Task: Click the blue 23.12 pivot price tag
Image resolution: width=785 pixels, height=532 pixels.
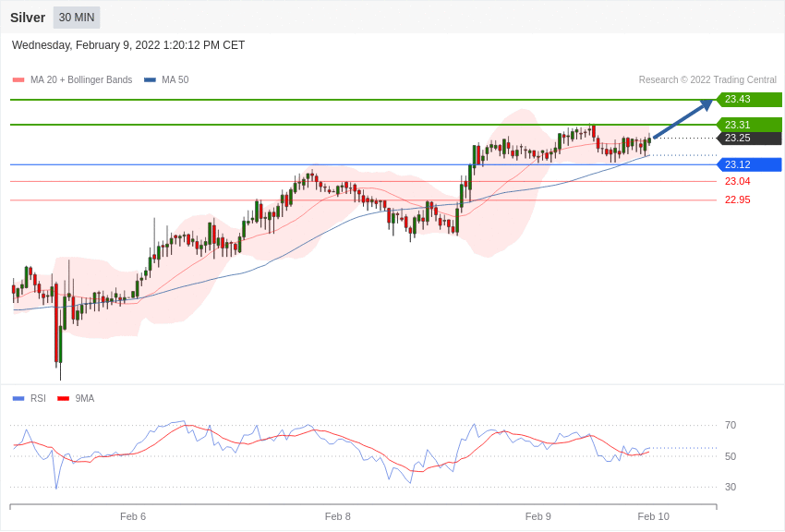Action: [749, 164]
